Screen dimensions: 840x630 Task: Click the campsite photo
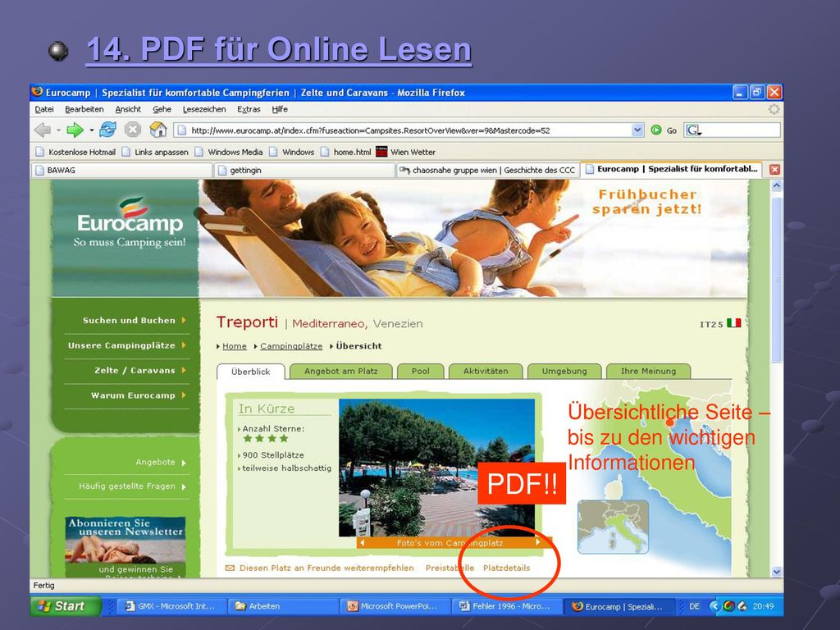436,467
